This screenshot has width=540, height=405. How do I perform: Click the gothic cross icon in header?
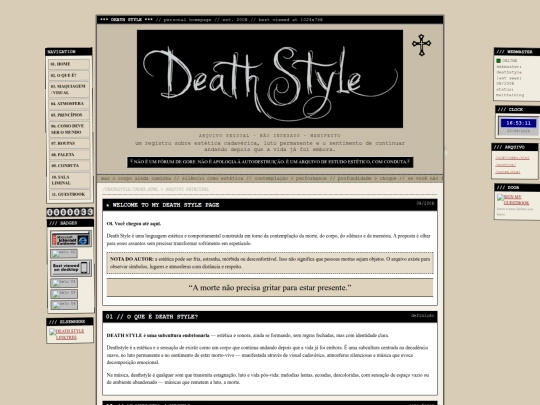click(422, 45)
